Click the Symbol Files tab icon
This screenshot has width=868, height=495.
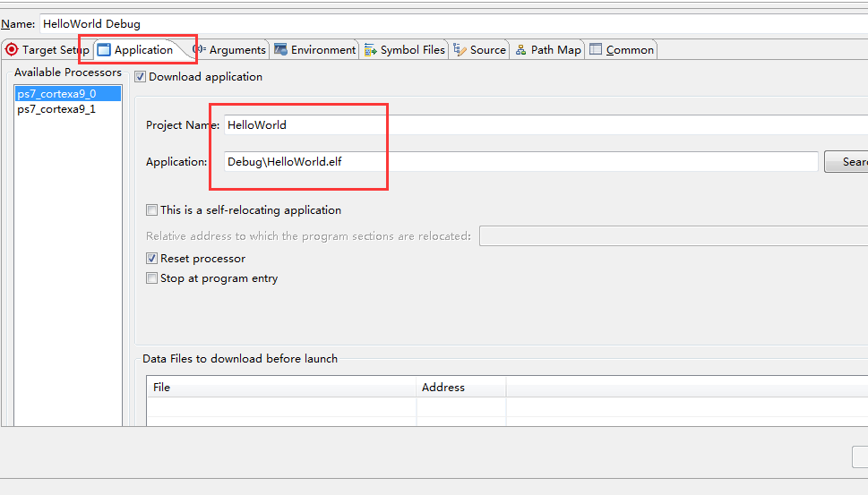pyautogui.click(x=370, y=50)
